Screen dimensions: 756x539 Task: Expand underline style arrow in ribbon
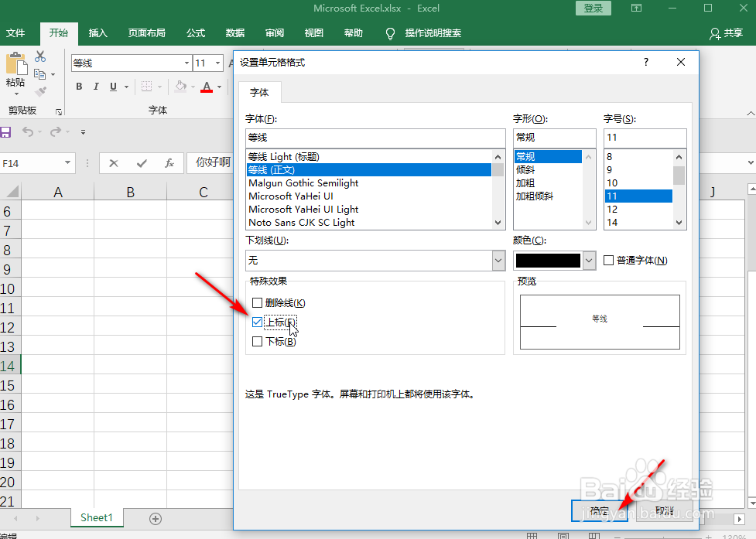[126, 87]
